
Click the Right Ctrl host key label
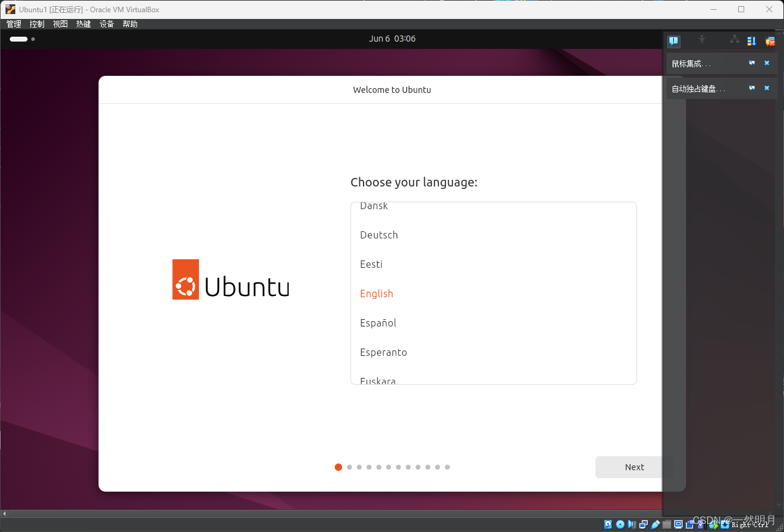[750, 525]
